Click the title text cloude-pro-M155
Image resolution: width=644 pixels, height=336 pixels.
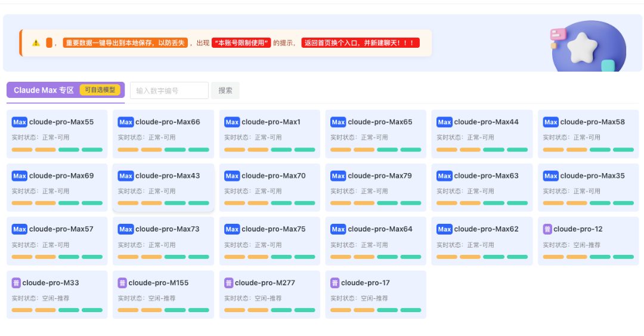[x=159, y=283]
